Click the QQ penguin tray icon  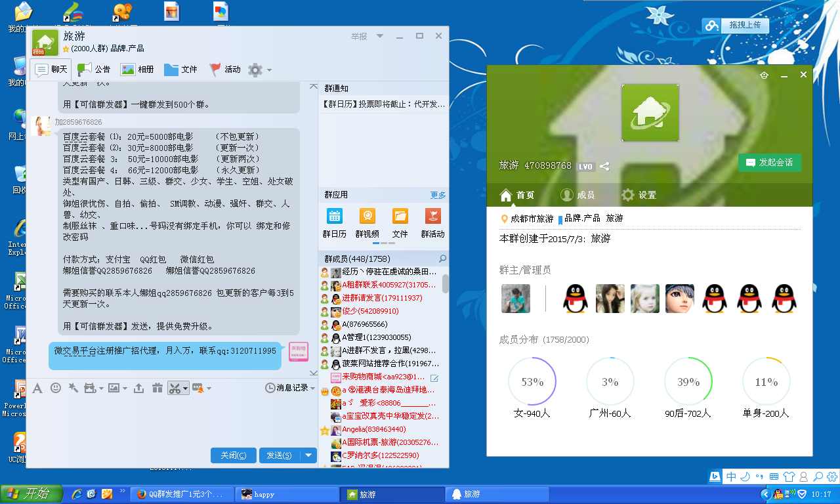778,493
